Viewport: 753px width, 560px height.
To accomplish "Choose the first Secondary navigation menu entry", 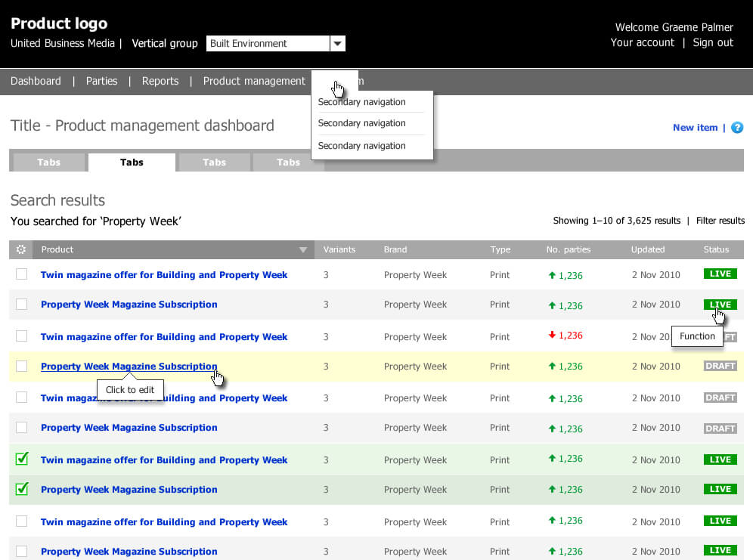I will pyautogui.click(x=361, y=102).
